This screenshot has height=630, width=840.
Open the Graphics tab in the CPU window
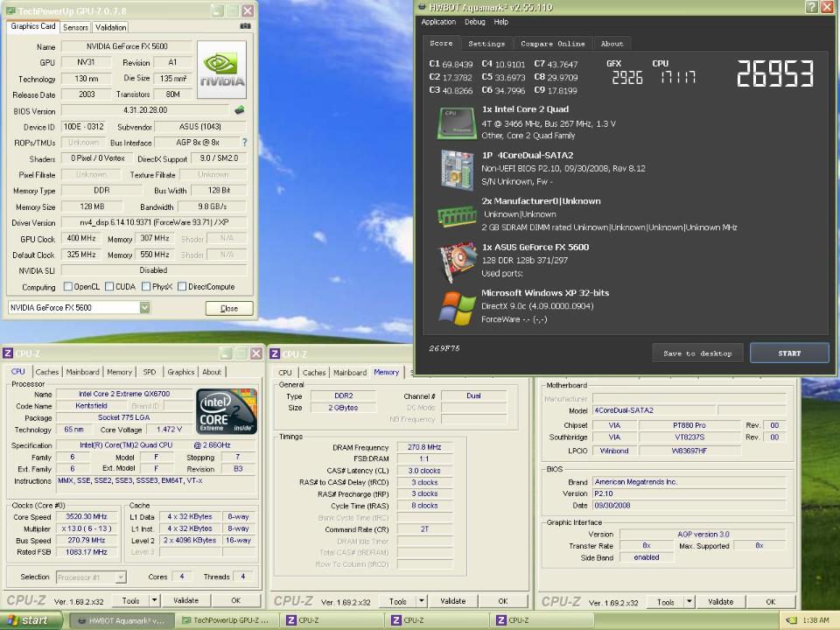coord(180,372)
